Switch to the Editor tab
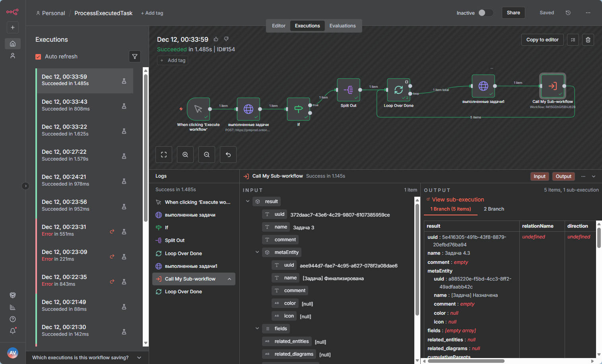602x364 pixels. click(278, 26)
